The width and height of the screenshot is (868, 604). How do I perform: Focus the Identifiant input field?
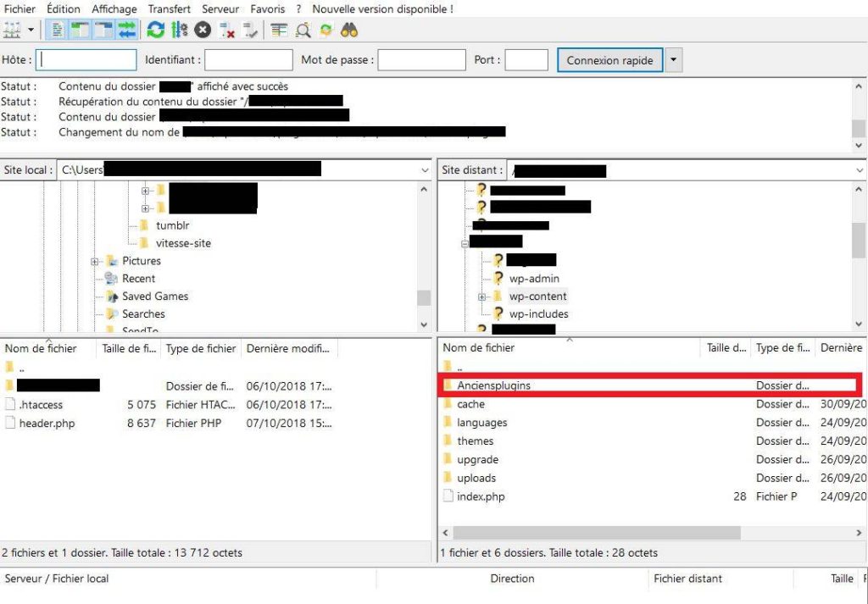click(x=248, y=60)
